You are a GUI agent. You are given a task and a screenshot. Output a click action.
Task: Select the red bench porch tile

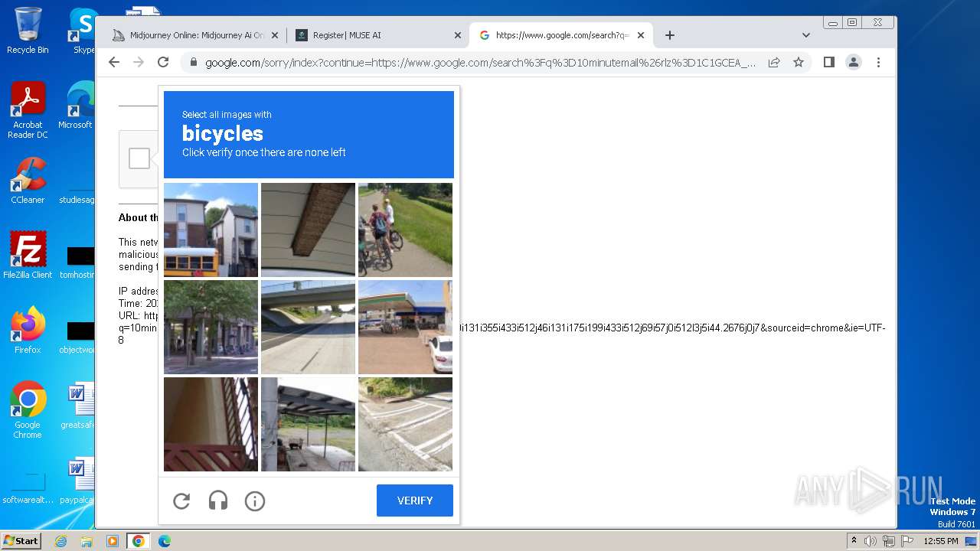point(211,424)
